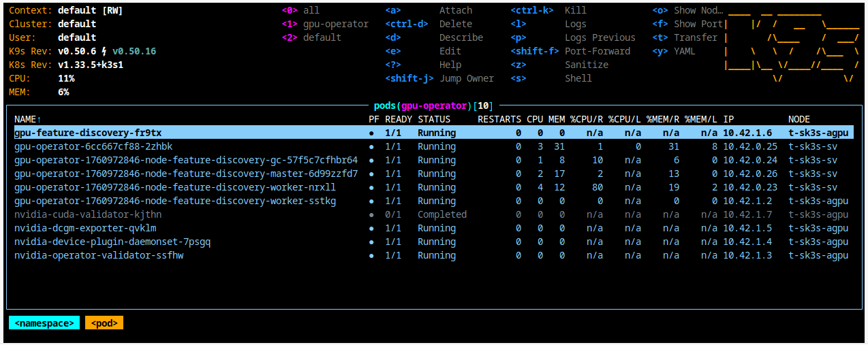This screenshot has width=868, height=345.
Task: Click the sort arrow on NAME column
Action: pos(39,119)
